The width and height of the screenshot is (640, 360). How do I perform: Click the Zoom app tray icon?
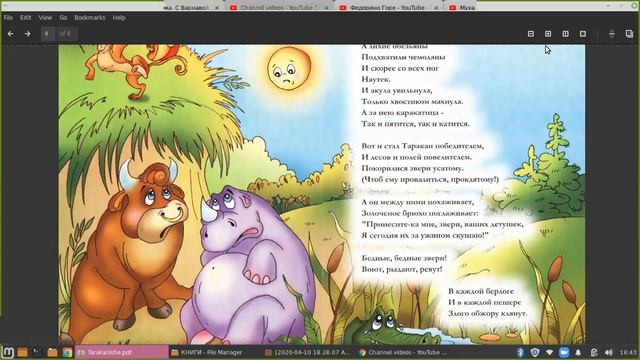pos(564,352)
